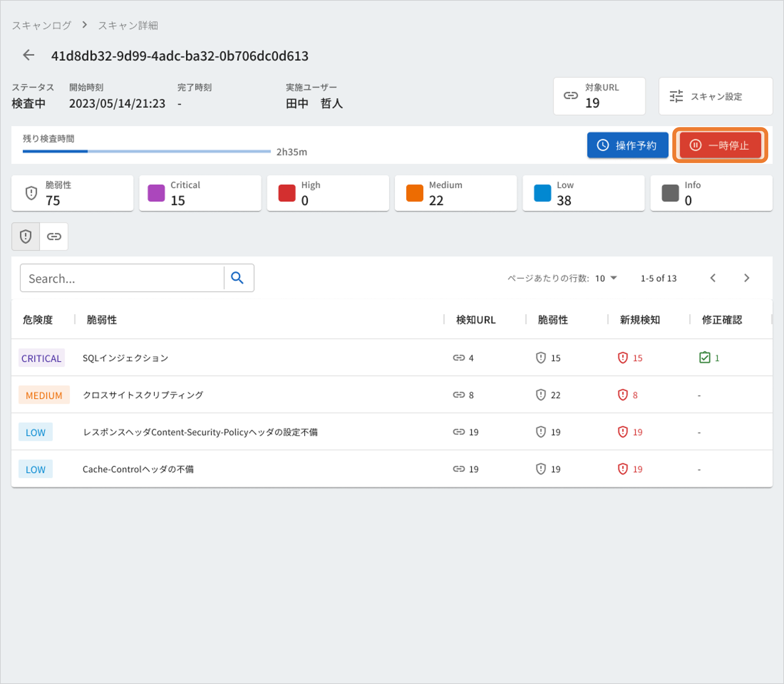Click the purple Critical color swatch
This screenshot has width=784, height=684.
(x=156, y=193)
